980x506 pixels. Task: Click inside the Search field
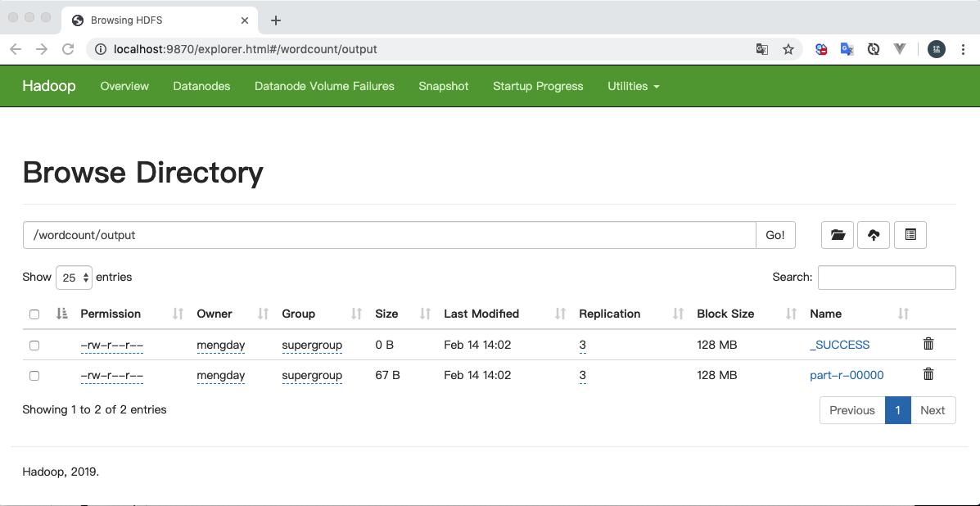(x=887, y=277)
